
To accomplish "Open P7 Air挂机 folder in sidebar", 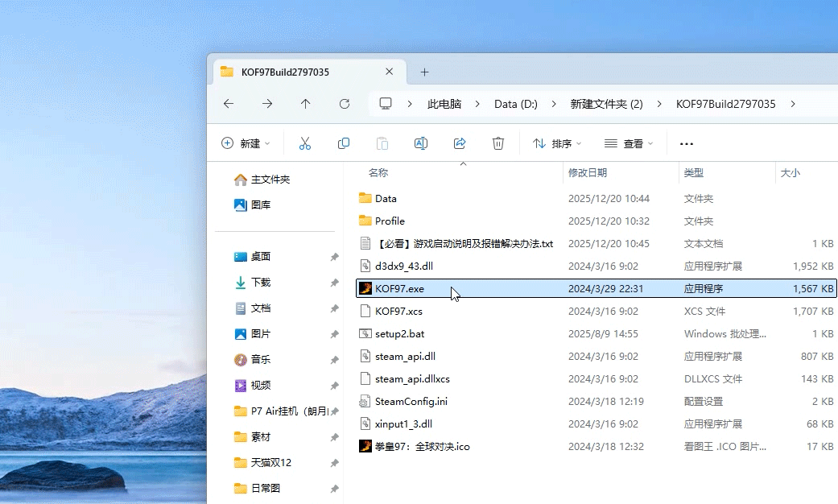I will coord(281,411).
